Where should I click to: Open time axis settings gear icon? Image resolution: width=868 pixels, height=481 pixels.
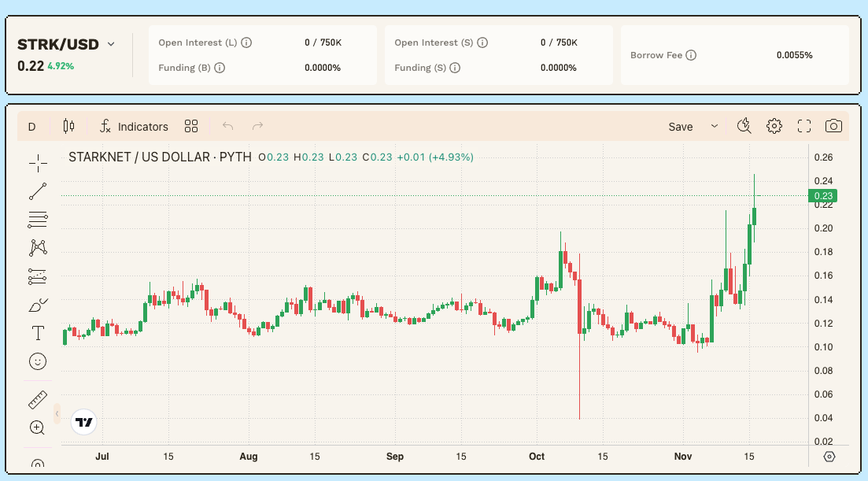pos(829,457)
